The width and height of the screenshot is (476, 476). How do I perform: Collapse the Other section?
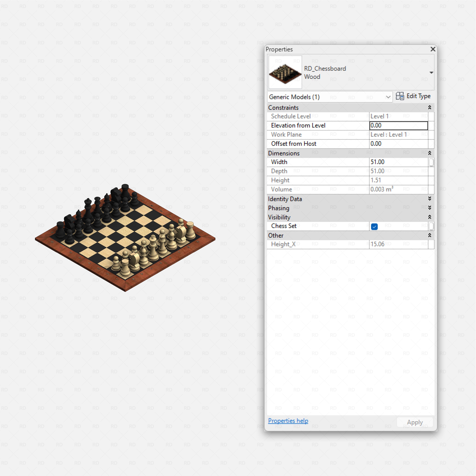click(430, 235)
